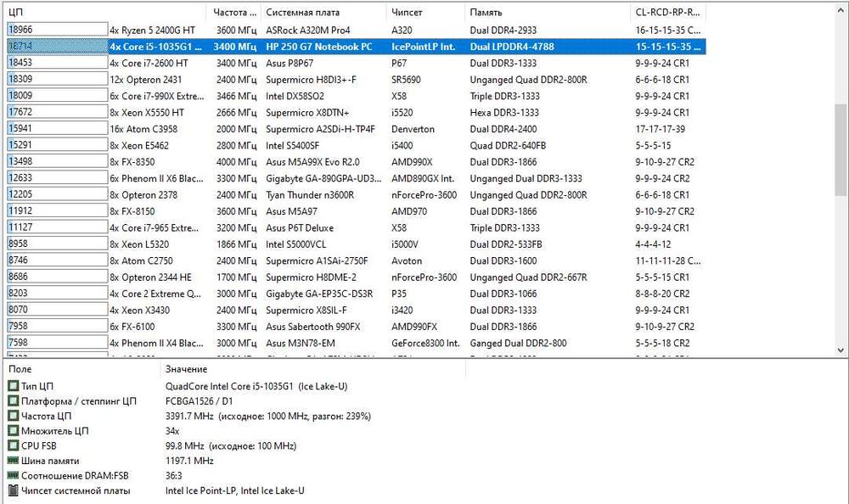Click the icon beside CPU FSB

click(x=13, y=445)
